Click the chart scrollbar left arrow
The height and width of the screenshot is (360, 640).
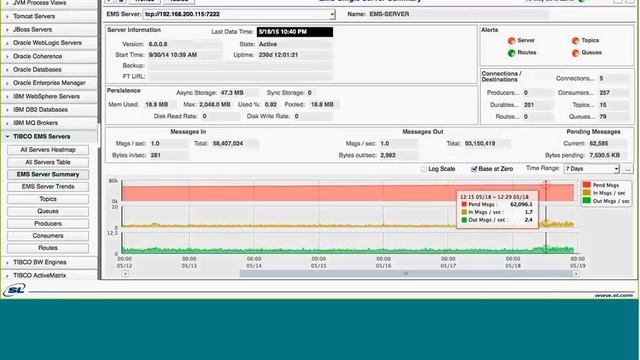(x=125, y=274)
